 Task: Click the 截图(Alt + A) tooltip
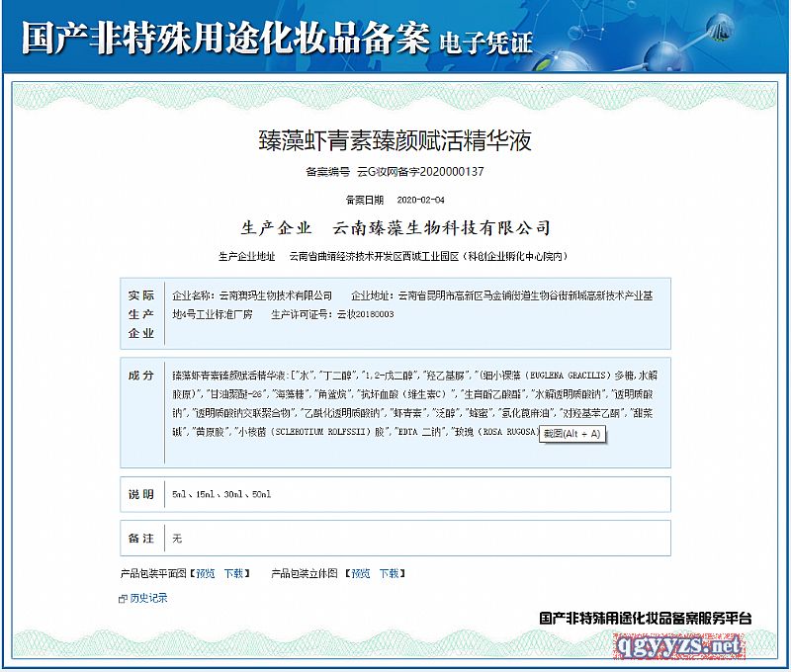(572, 434)
